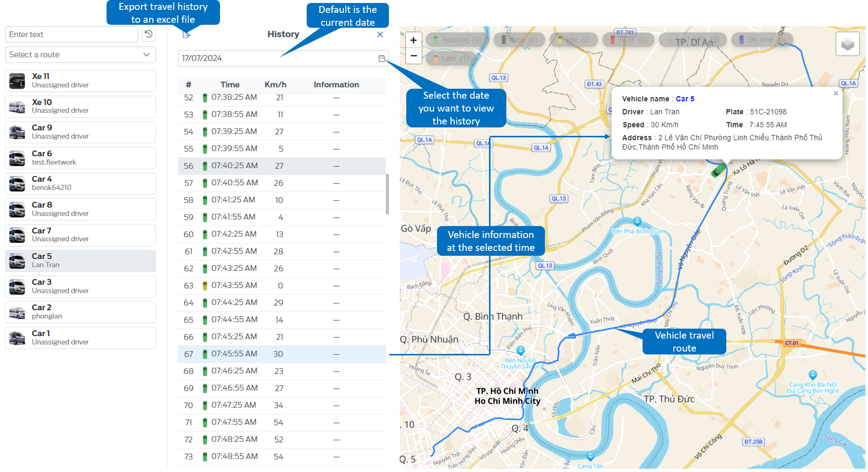Select history row 52 at 07:38:25 AM
This screenshot has height=472, width=868.
tap(282, 98)
